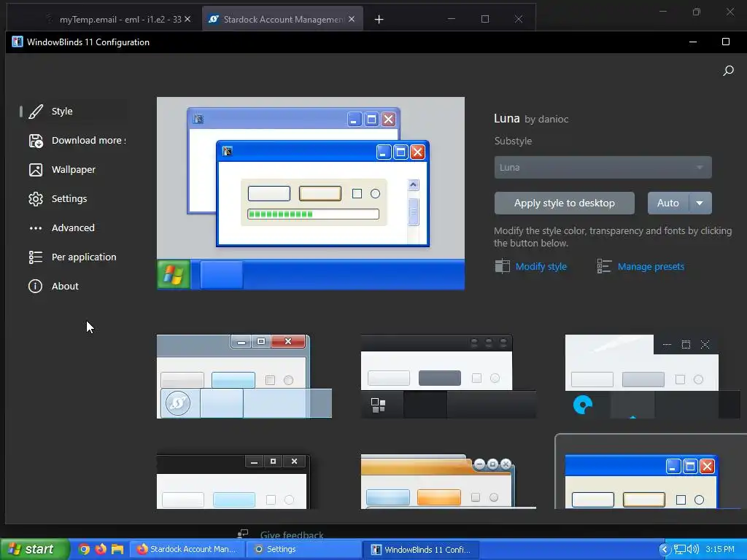This screenshot has height=560, width=747.
Task: Select the black titlebar style thumbnail
Action: pos(233,481)
